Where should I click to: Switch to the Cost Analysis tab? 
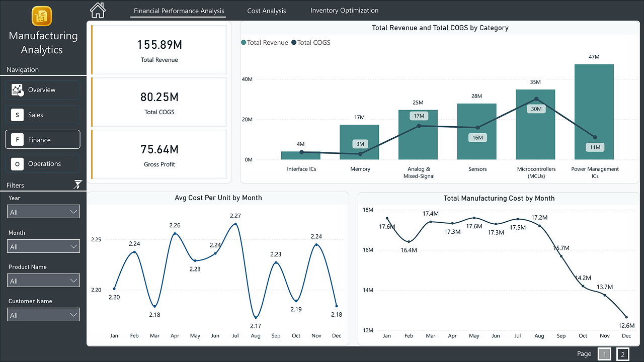(x=266, y=10)
